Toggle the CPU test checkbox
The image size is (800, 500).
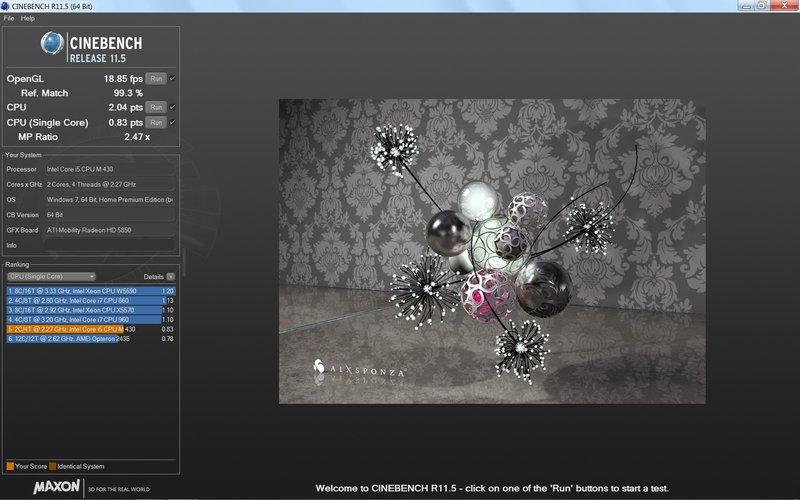coord(172,107)
